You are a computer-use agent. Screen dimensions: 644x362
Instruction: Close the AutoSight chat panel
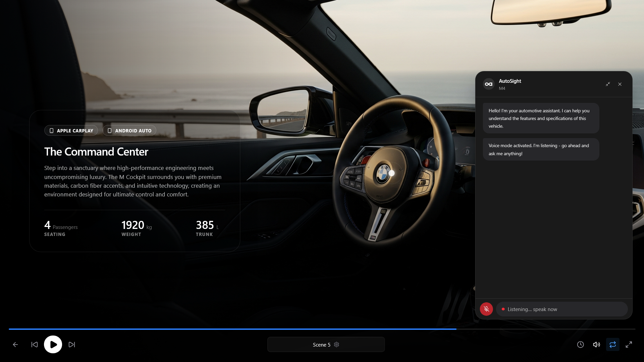620,84
